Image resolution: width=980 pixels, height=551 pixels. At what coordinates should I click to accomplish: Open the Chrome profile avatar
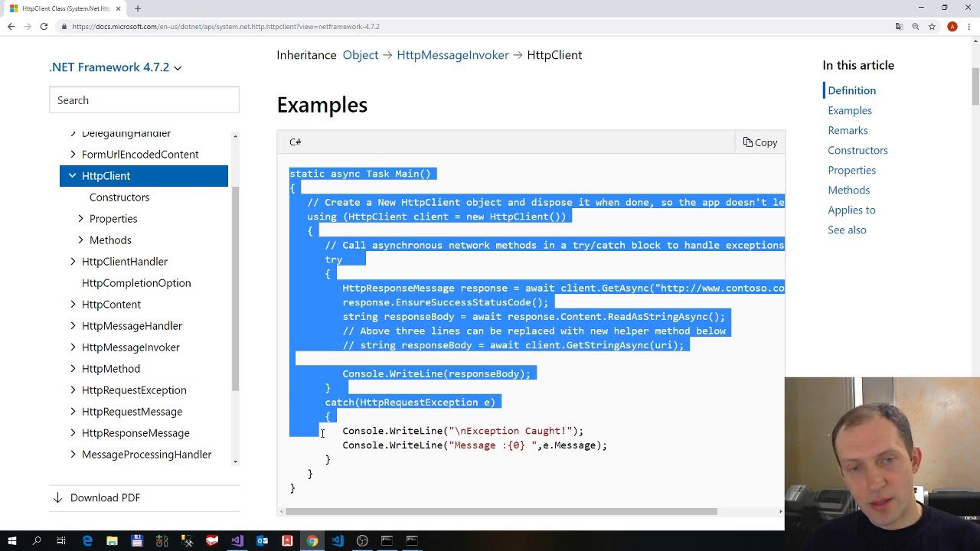point(952,27)
